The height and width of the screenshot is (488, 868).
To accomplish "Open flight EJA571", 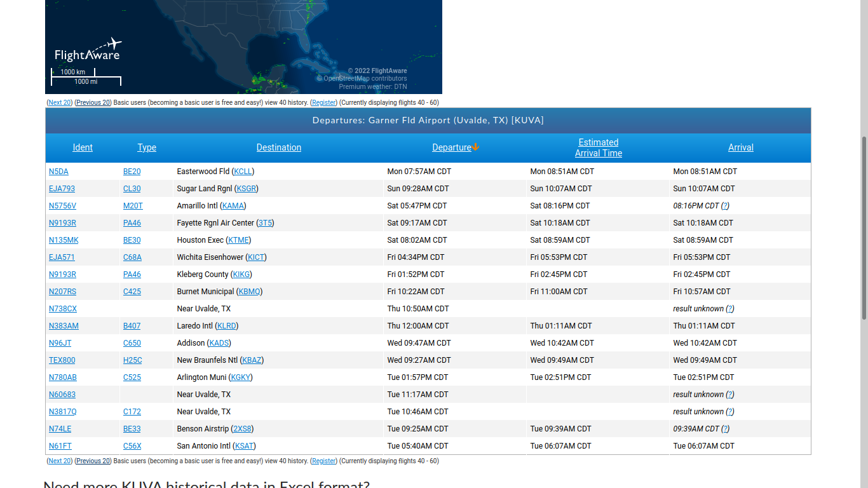I will coord(62,257).
